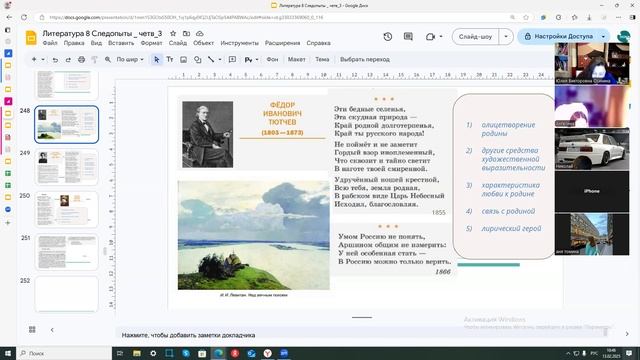This screenshot has height=360, width=640.
Task: Open the zoom level 'По шир' dropdown
Action: click(x=130, y=60)
